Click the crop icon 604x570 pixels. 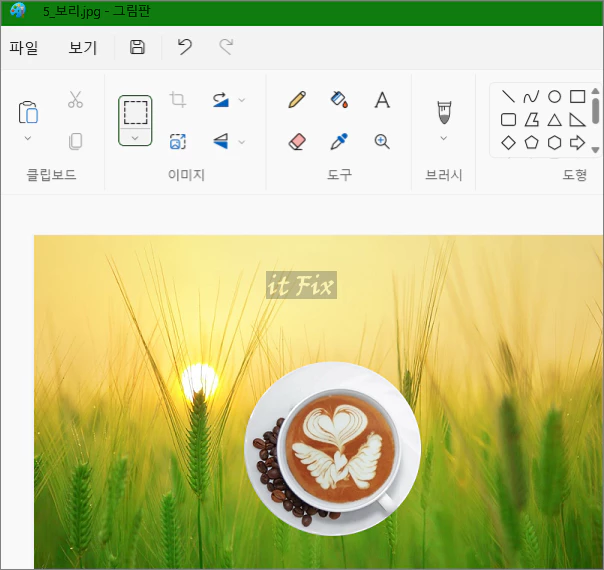(x=178, y=100)
